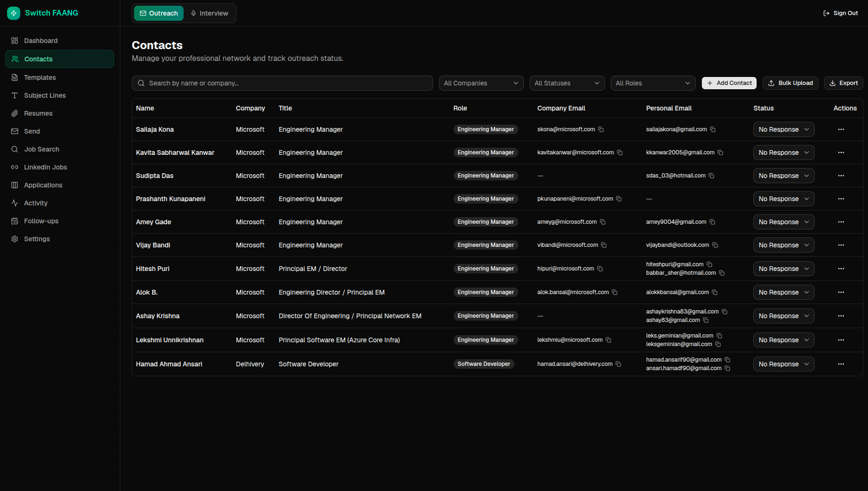Expand status dropdown for Sudipta Das
868x491 pixels.
784,176
